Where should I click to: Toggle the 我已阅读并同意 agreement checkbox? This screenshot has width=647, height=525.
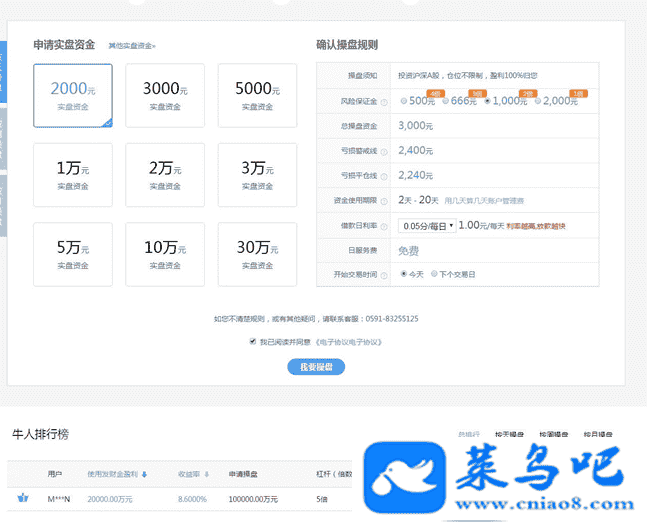(252, 341)
